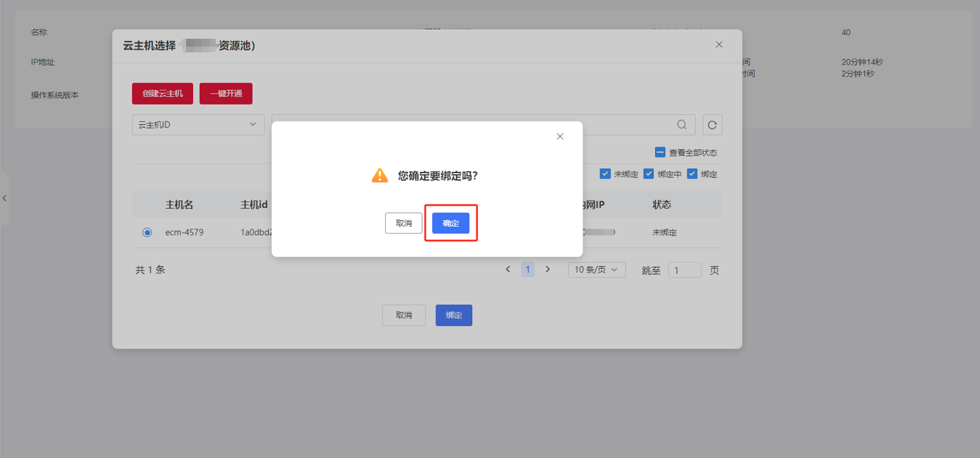Click the next page arrow icon

pos(547,269)
